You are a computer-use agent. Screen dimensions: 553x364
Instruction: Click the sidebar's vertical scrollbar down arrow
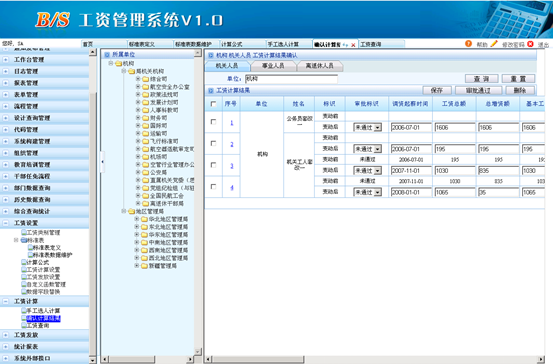click(x=92, y=360)
